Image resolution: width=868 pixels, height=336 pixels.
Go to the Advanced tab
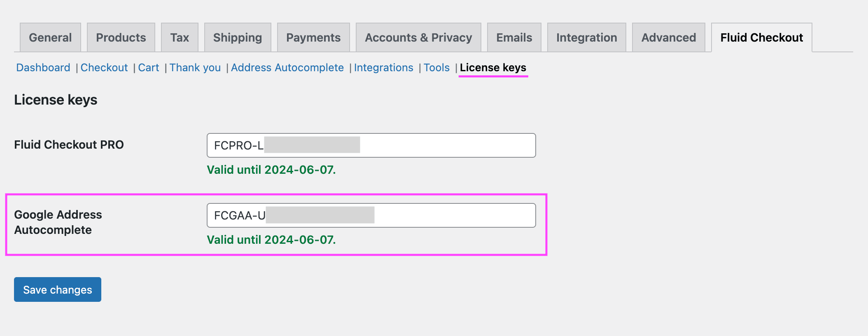click(x=669, y=37)
